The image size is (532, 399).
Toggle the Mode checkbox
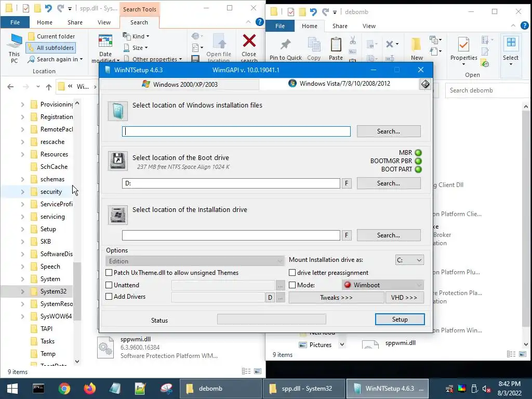pos(292,285)
